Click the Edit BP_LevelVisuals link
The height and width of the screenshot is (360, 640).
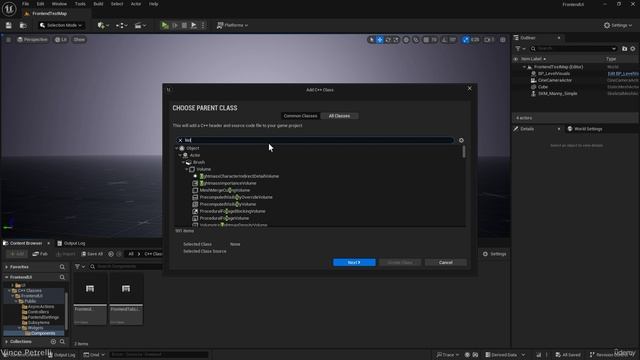click(x=623, y=74)
